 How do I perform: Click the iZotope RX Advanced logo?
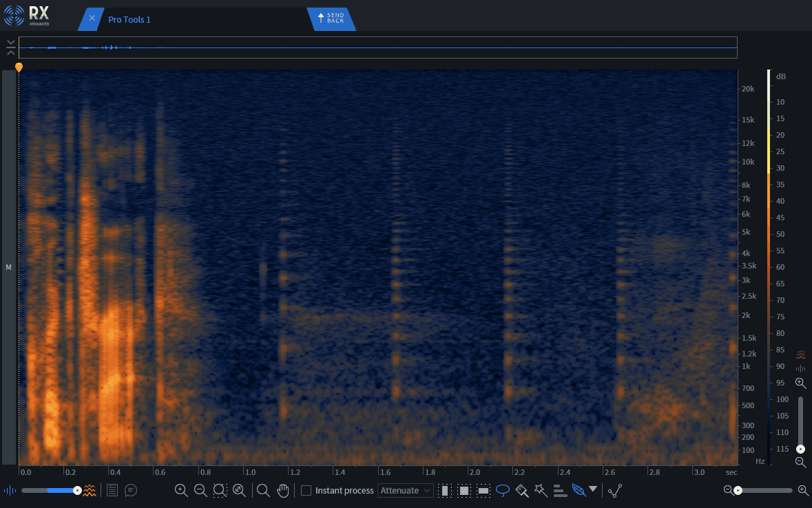27,16
